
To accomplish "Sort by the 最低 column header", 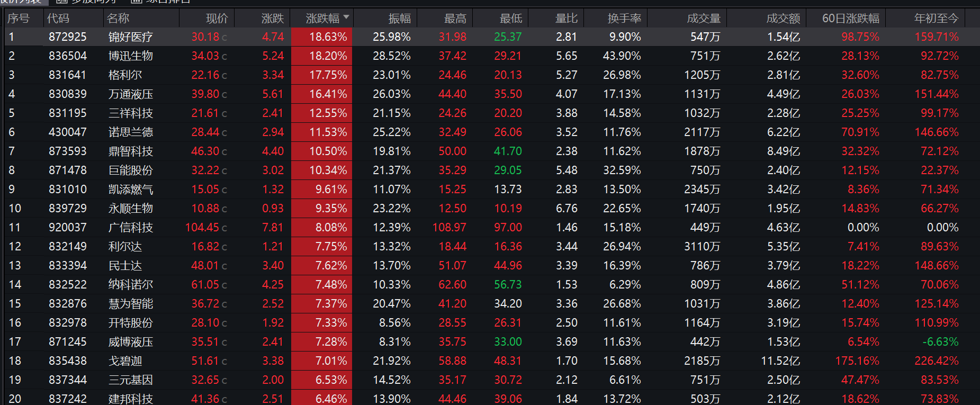I will point(511,19).
